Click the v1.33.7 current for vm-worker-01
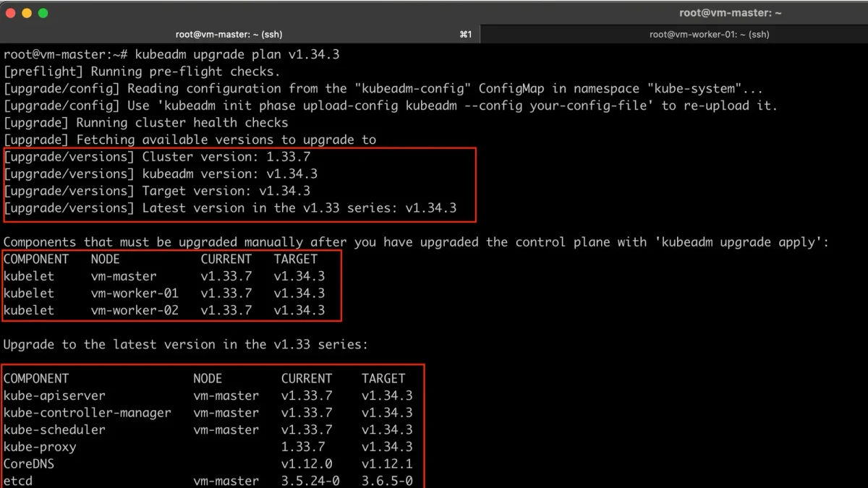The height and width of the screenshot is (488, 868). (226, 294)
